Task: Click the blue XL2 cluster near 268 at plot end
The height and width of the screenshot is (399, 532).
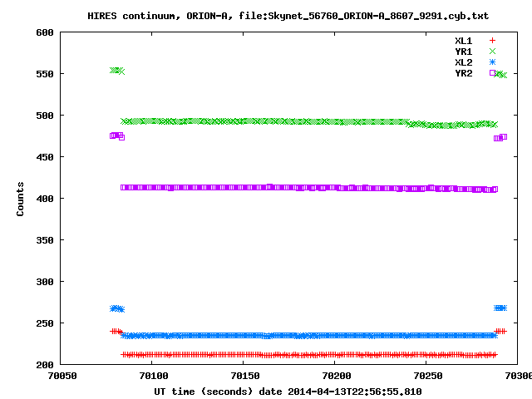Action: point(500,308)
